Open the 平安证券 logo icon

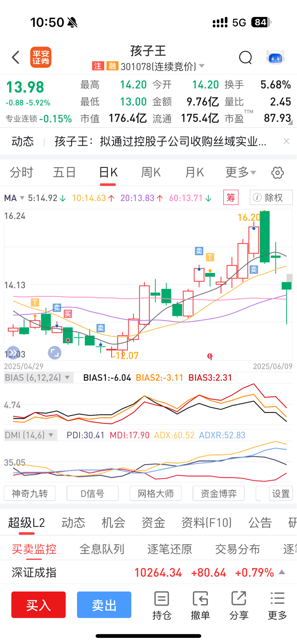(x=41, y=57)
